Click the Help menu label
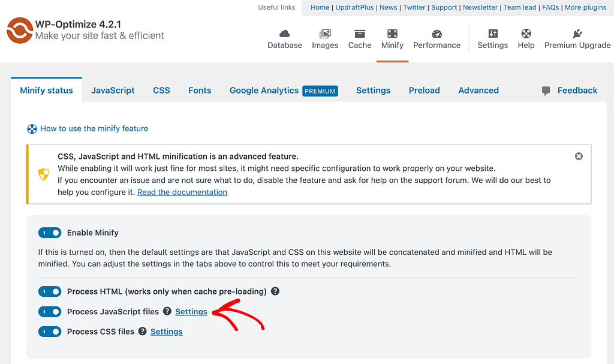 pos(526,45)
